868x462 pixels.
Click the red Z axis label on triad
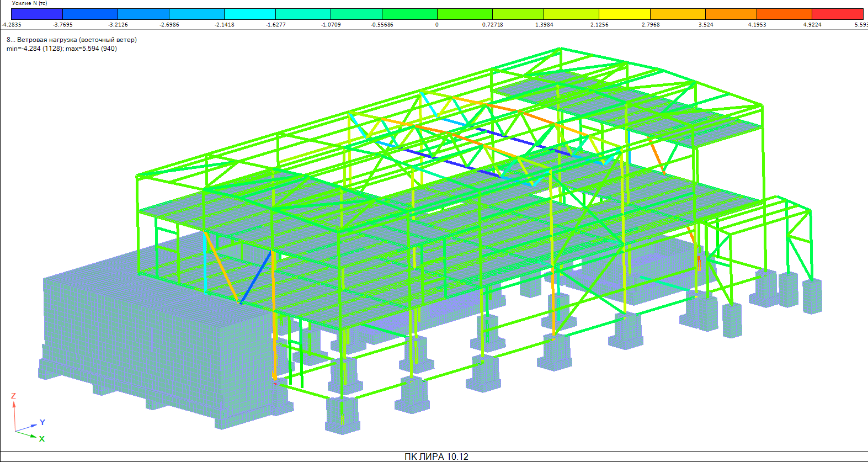(x=13, y=396)
